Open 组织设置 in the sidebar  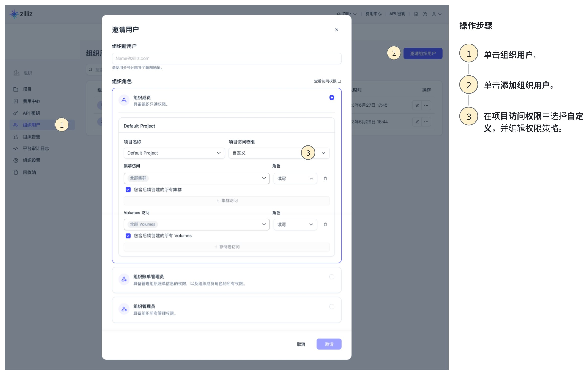31,160
